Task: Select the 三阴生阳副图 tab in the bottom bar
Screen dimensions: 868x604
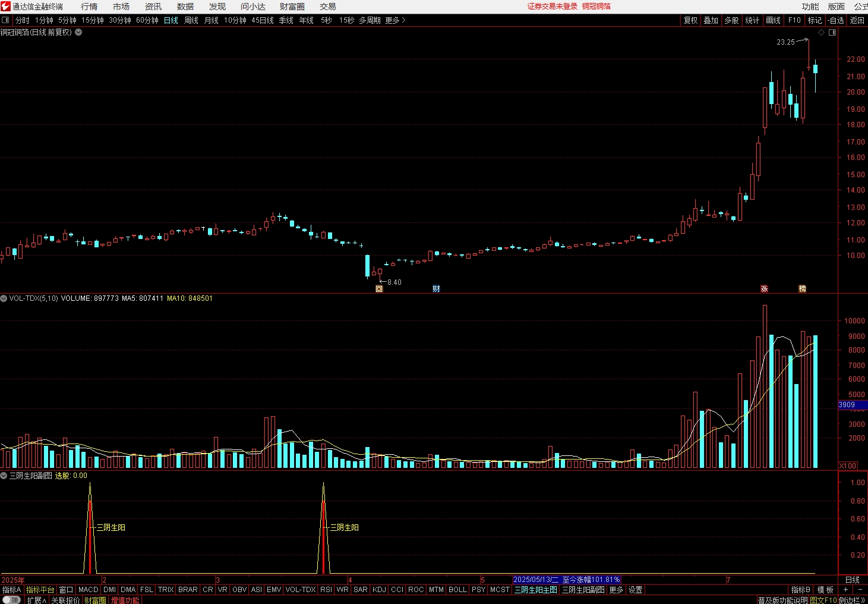Action: point(583,590)
